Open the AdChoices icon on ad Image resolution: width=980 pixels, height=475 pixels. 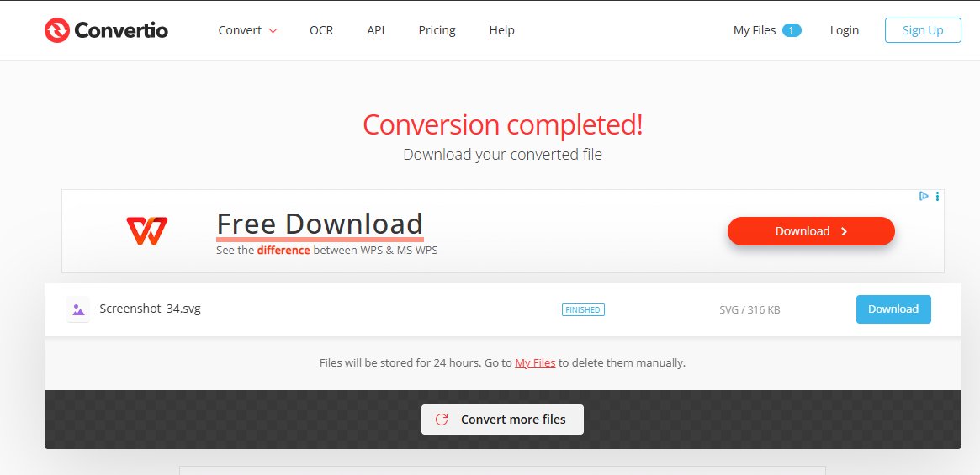click(x=924, y=196)
